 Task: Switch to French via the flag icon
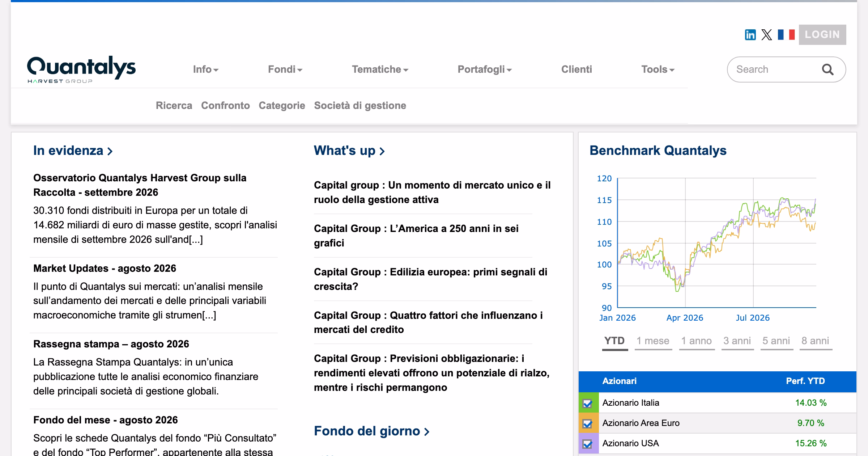[786, 35]
